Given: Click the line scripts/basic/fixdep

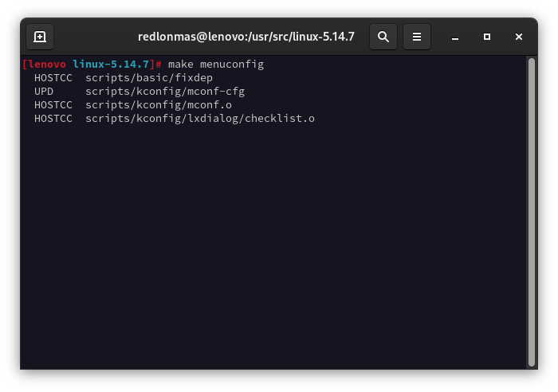Looking at the screenshot, I should click(149, 78).
